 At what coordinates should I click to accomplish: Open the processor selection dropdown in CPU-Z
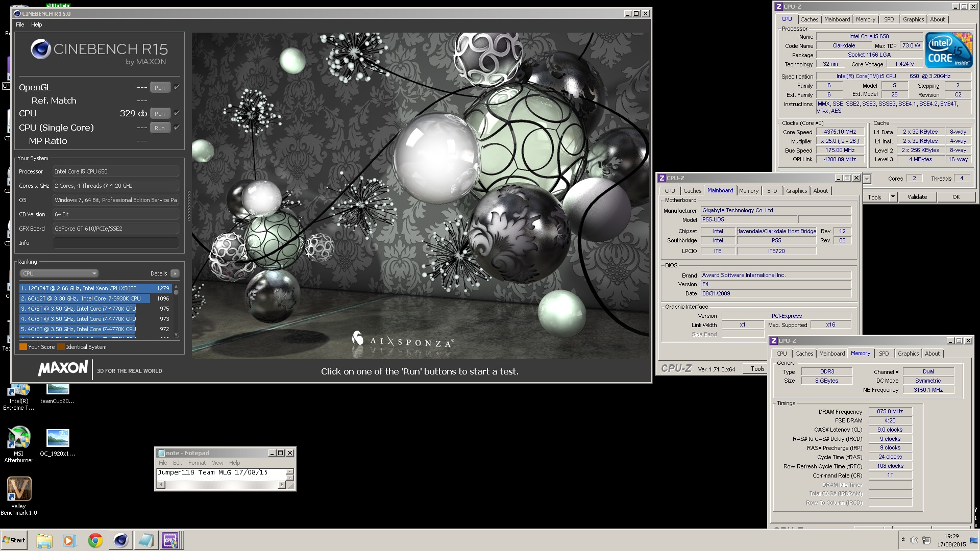pos(867,179)
